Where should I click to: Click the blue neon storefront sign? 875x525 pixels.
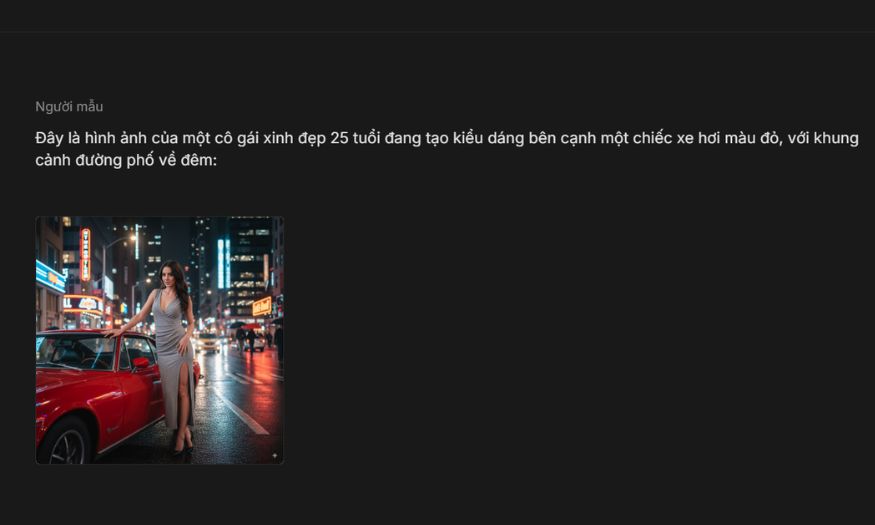point(50,277)
